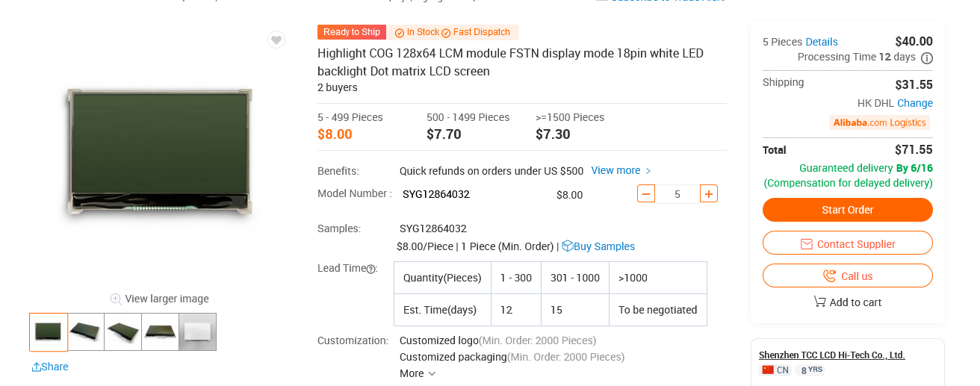980x386 pixels.
Task: Select the first front-view product thumbnail
Action: [x=49, y=331]
